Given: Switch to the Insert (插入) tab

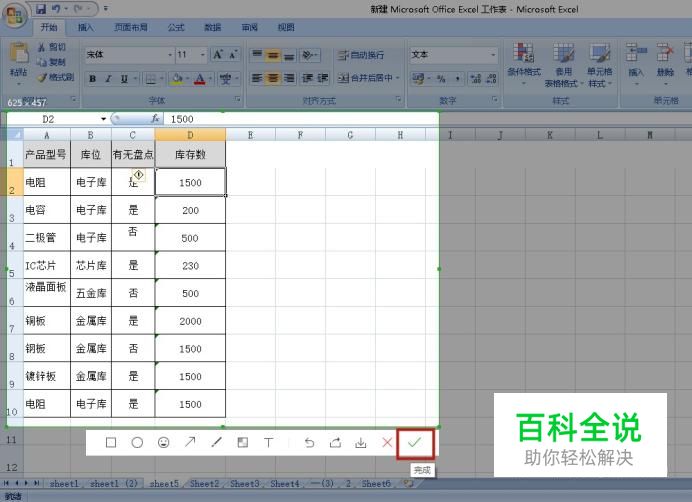Looking at the screenshot, I should (x=86, y=27).
